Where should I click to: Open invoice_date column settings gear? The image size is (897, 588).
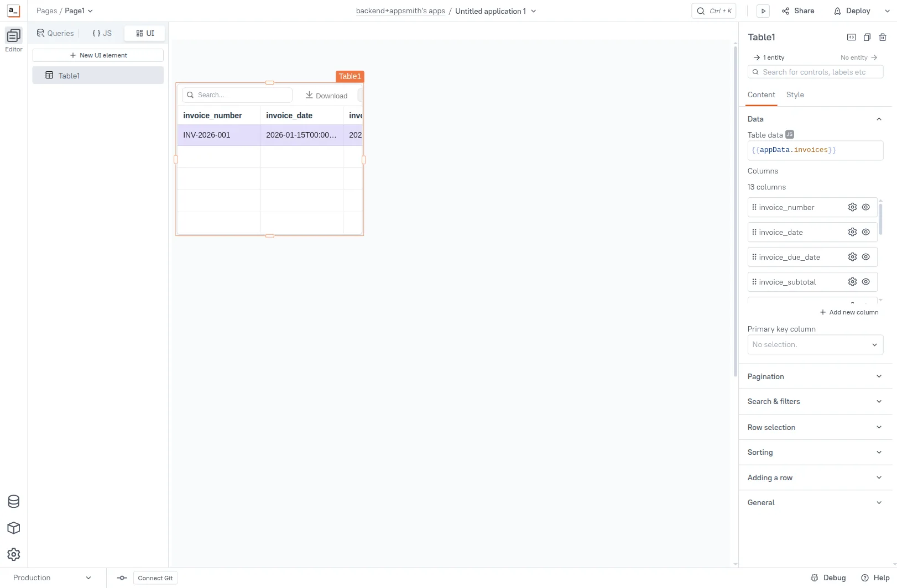pos(852,232)
